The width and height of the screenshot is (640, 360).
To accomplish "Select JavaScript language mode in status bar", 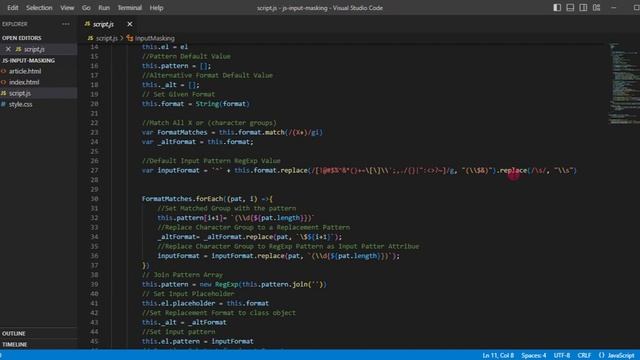I will [x=621, y=356].
